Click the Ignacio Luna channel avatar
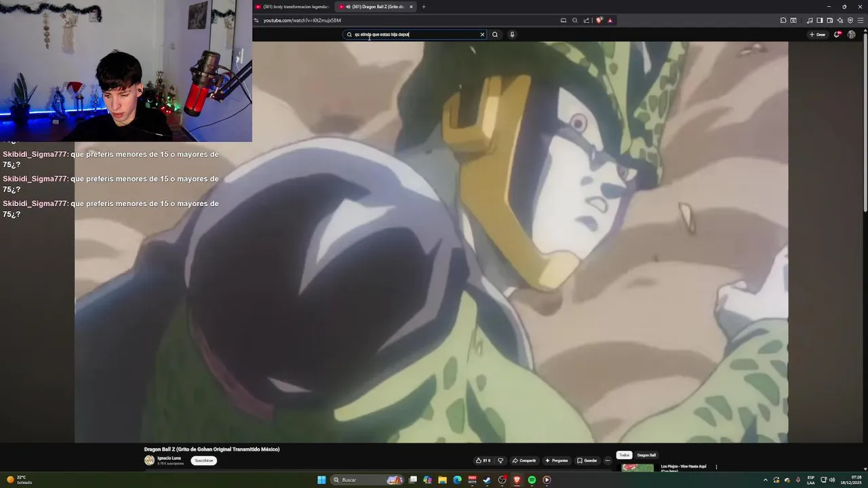This screenshot has height=488, width=868. [149, 460]
